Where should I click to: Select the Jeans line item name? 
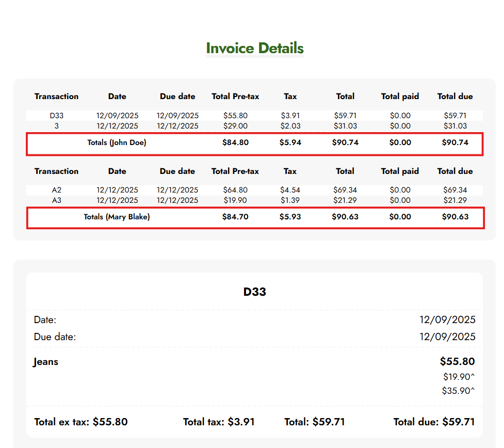point(46,362)
